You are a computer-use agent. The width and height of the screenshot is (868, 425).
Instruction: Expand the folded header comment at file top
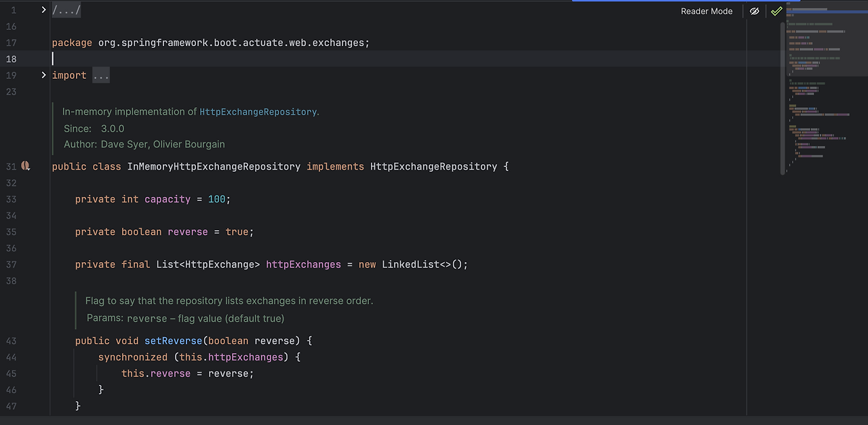point(66,10)
